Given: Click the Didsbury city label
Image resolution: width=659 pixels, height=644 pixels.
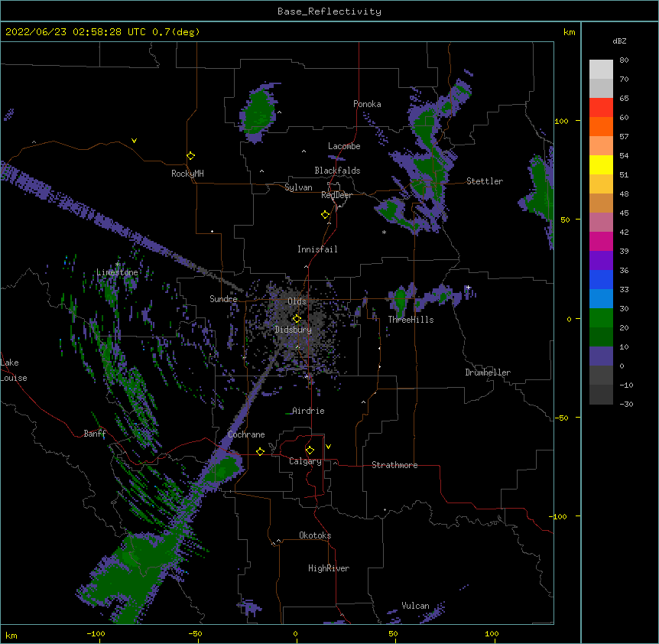Looking at the screenshot, I should tap(294, 330).
